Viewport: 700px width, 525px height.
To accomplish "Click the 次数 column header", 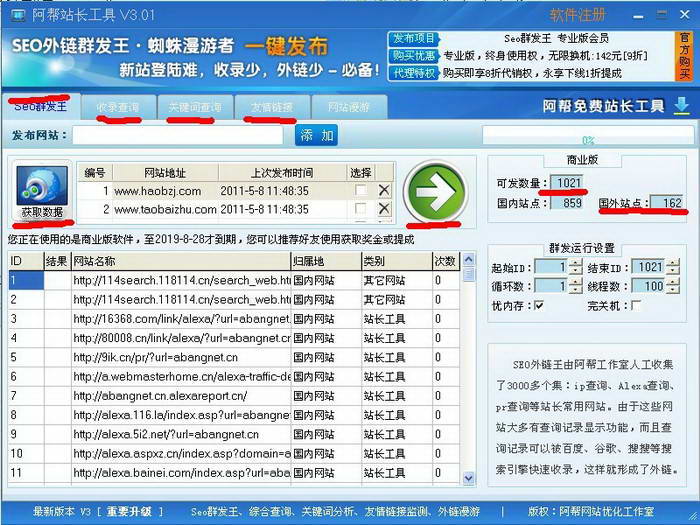I will 446,261.
